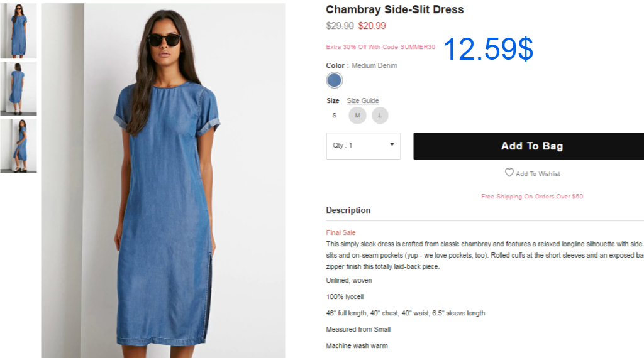The height and width of the screenshot is (358, 644).
Task: Select the crossed-out size L option
Action: tap(380, 116)
